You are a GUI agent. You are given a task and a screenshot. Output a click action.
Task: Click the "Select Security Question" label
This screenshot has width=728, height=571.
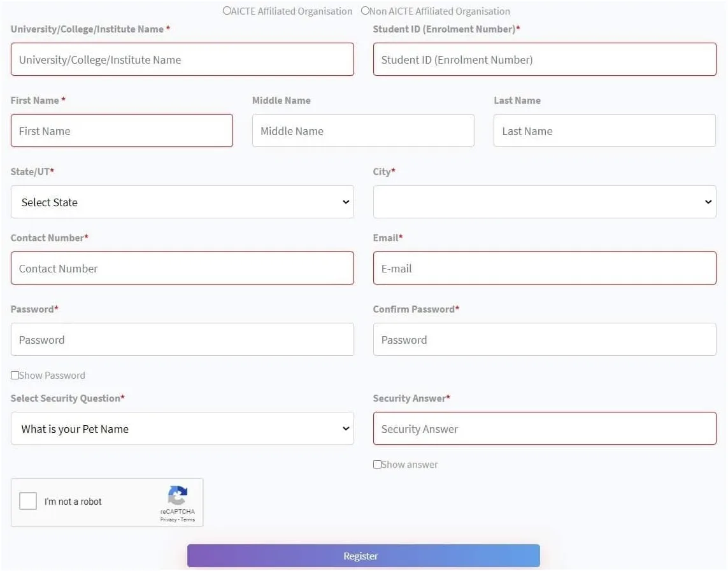click(68, 398)
